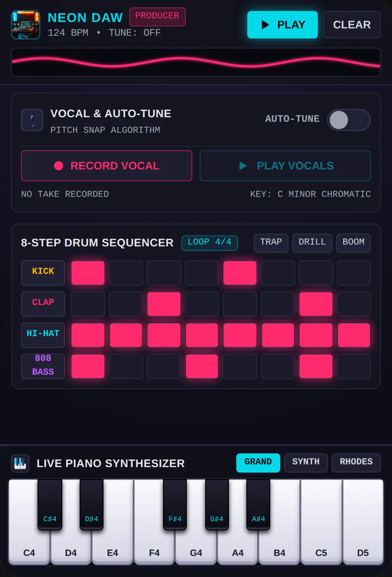Turn off 808 BASS step 4
This screenshot has height=577, width=392.
coord(202,367)
